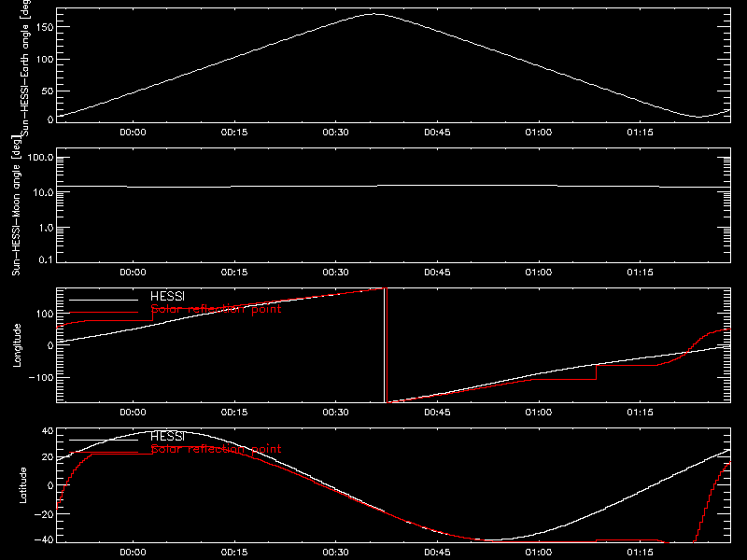Click 00:00 time label under Longitude plot

[x=133, y=413]
